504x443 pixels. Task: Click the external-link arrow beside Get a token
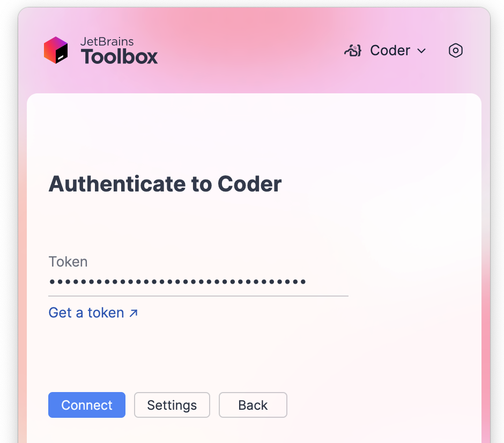132,313
